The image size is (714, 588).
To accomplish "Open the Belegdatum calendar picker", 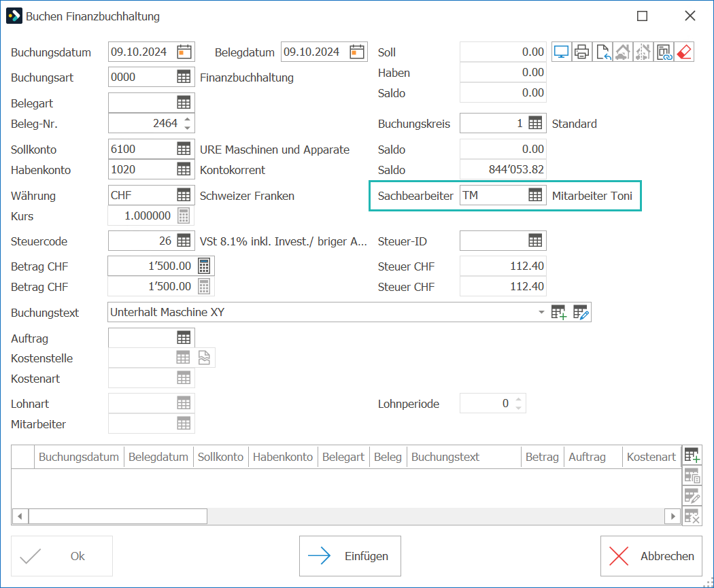I will click(356, 52).
